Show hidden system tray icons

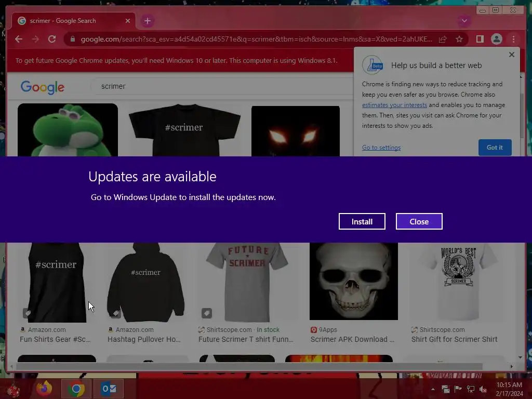[433, 389]
